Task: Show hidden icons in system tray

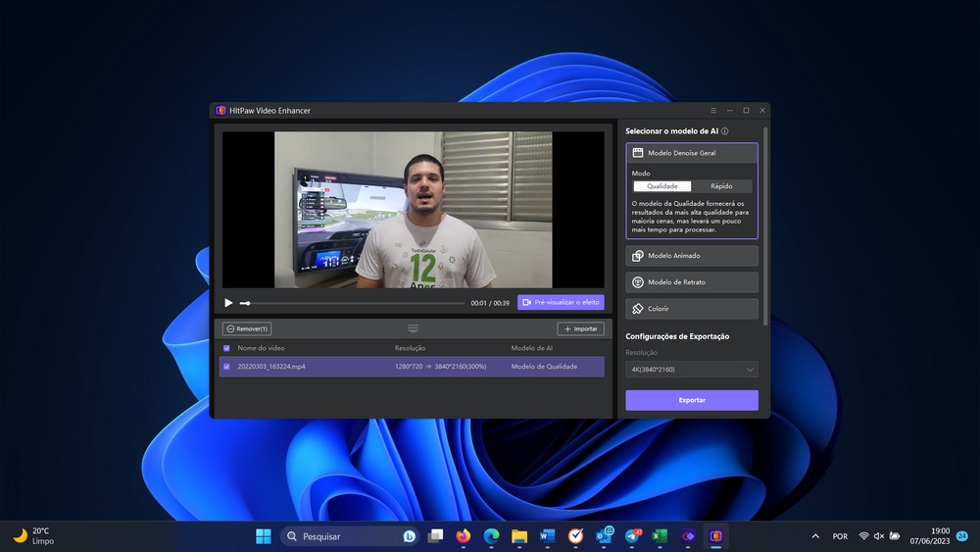Action: [815, 536]
